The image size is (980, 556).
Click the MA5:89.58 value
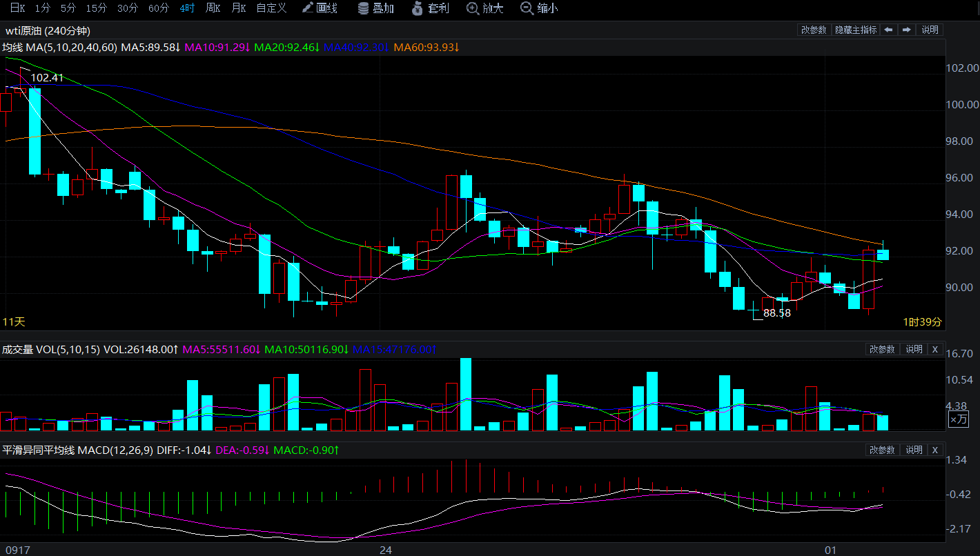tap(150, 48)
